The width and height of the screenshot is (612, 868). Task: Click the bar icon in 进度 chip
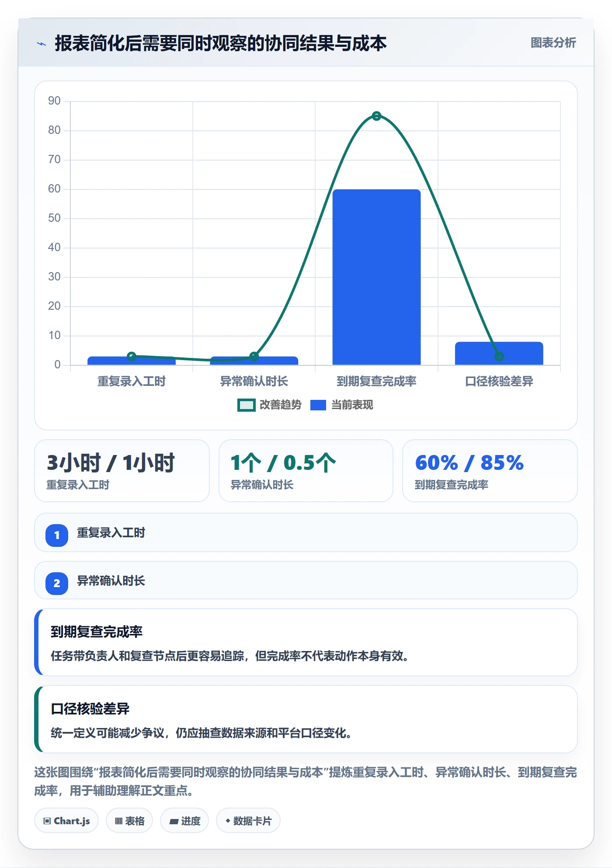pyautogui.click(x=174, y=822)
